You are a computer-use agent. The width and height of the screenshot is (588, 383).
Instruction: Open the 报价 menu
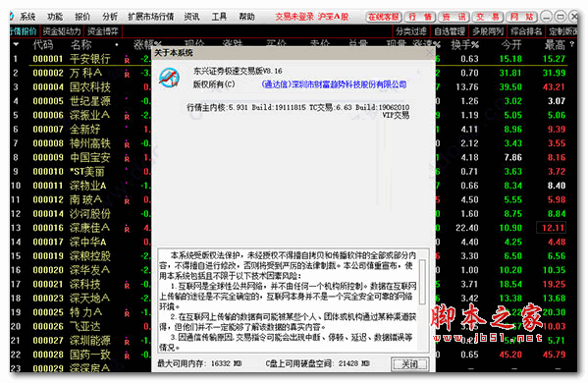[x=82, y=17]
